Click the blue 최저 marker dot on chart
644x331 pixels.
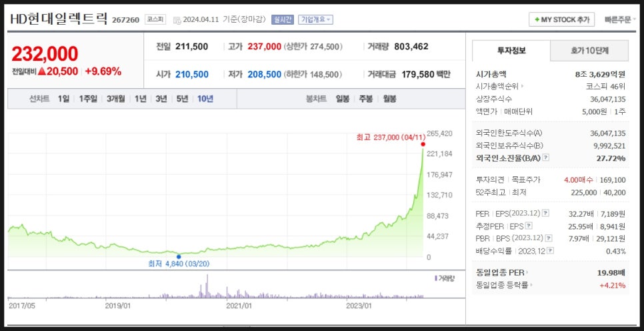(x=178, y=256)
